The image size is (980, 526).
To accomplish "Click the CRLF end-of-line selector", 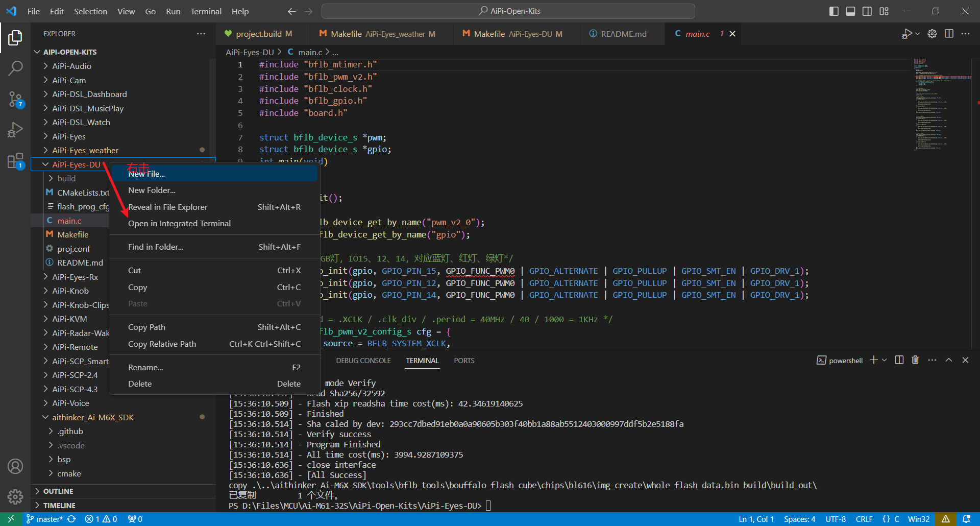I will point(864,519).
